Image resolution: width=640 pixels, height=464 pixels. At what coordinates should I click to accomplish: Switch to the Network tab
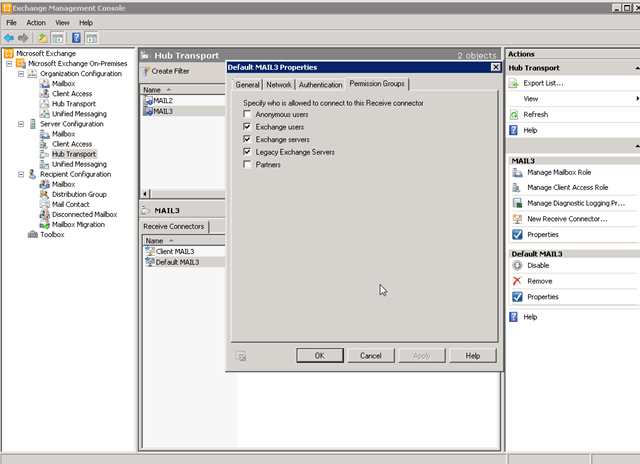pos(279,85)
